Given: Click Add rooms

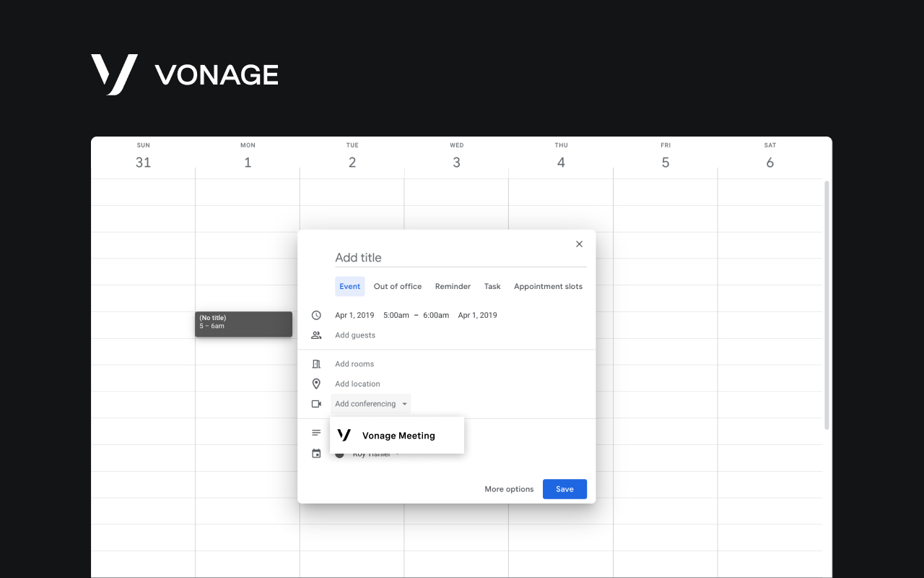Looking at the screenshot, I should coord(354,364).
